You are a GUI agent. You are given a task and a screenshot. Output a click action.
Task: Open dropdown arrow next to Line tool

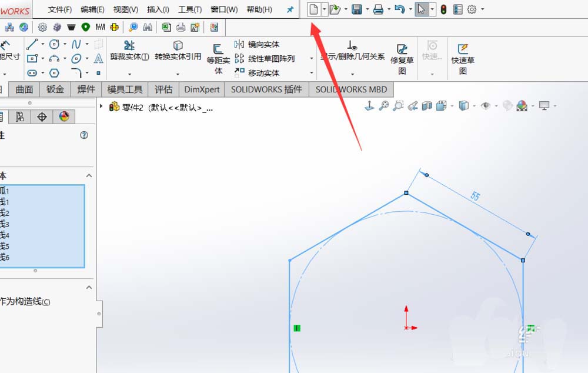point(43,44)
